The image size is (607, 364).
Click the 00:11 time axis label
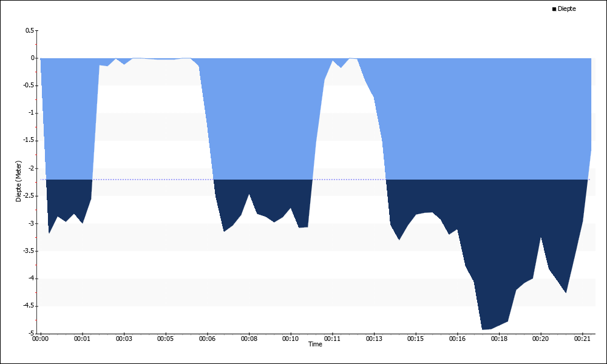tap(332, 339)
